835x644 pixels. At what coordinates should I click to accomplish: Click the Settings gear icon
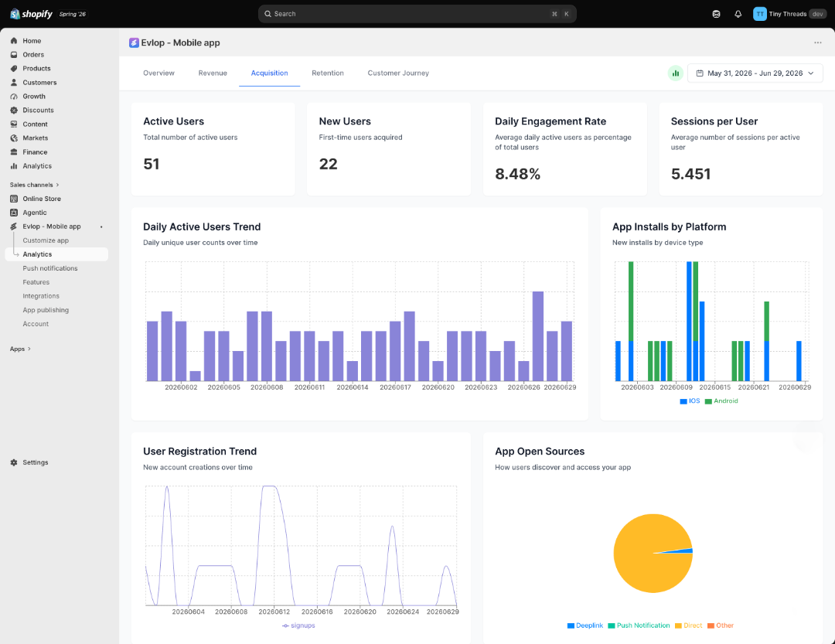click(x=14, y=462)
